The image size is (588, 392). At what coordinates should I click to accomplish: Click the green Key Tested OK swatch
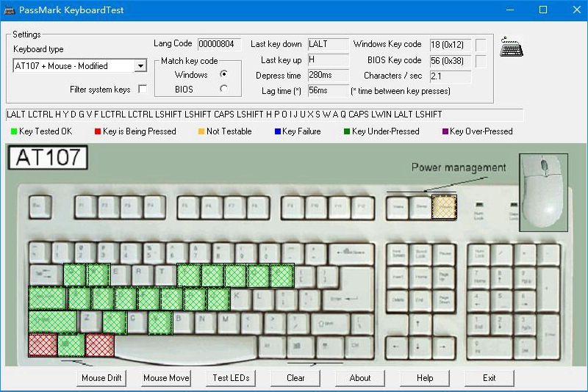click(x=14, y=131)
